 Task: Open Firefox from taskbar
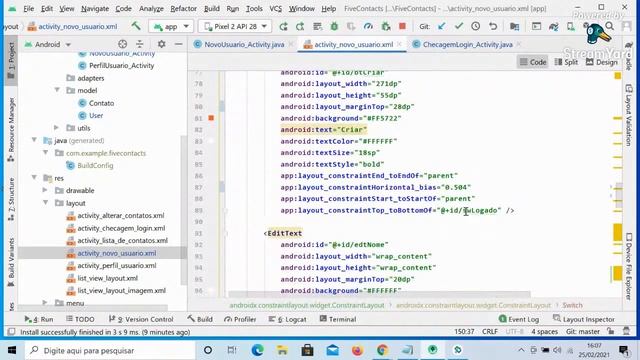[357, 350]
